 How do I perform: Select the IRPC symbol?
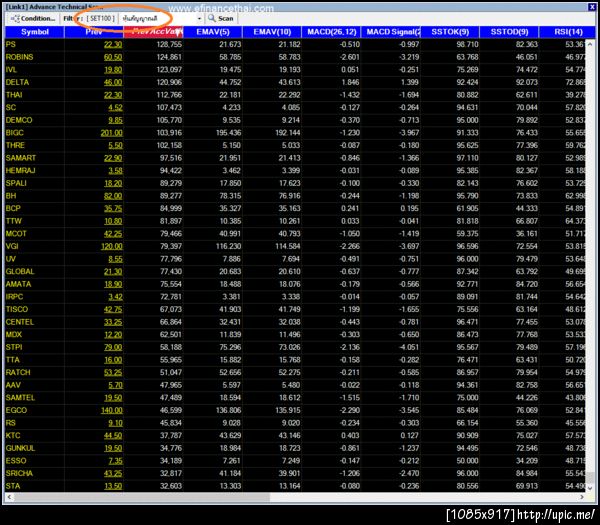pyautogui.click(x=14, y=297)
